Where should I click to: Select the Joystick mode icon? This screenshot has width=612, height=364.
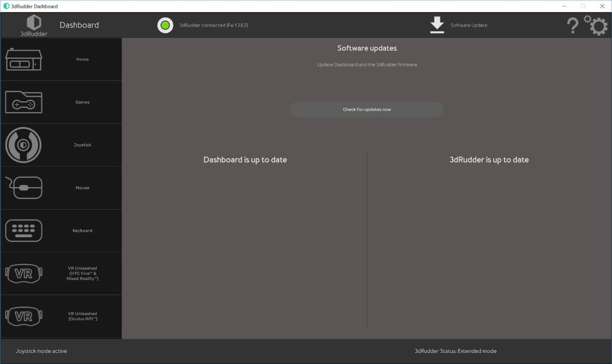[x=23, y=145]
